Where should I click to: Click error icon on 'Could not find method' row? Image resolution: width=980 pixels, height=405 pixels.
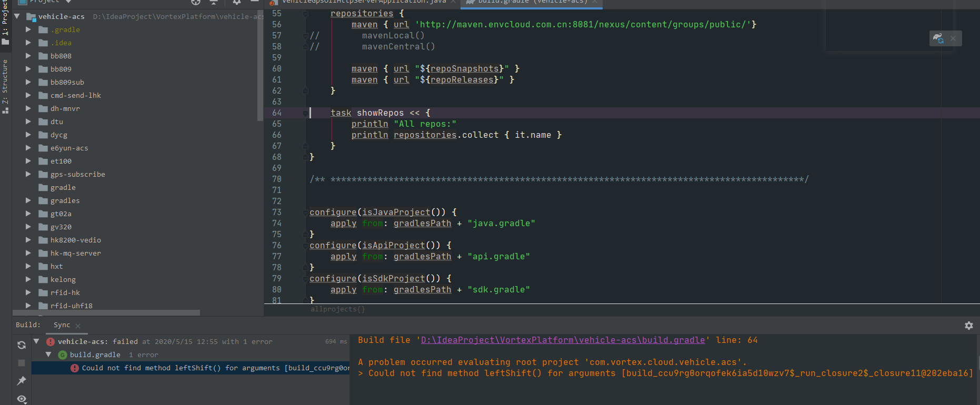(75, 368)
